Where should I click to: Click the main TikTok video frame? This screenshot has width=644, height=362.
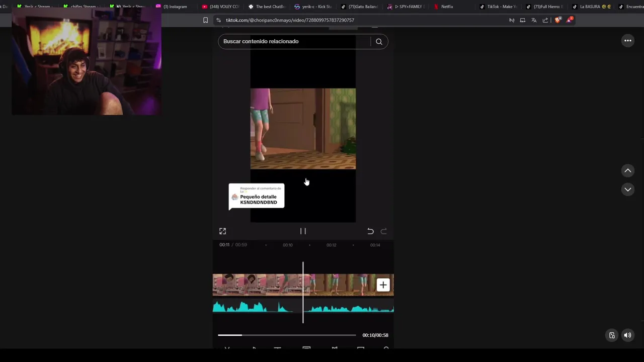303,129
